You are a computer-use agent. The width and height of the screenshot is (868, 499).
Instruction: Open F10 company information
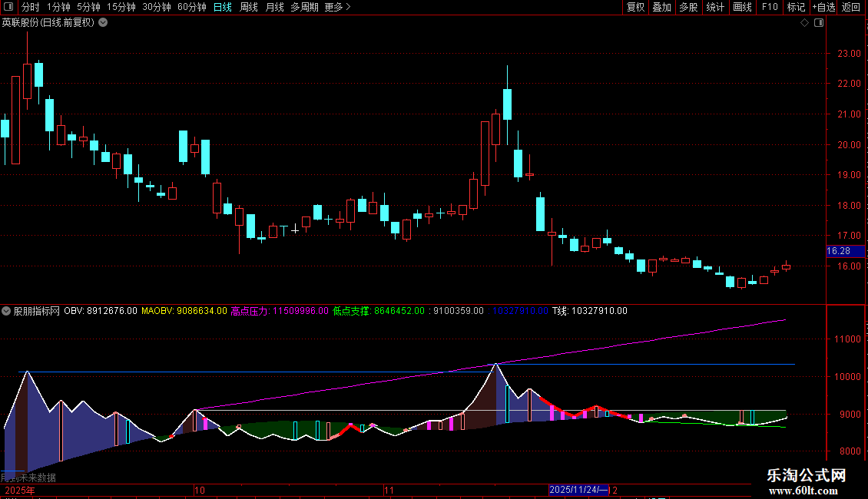click(769, 7)
